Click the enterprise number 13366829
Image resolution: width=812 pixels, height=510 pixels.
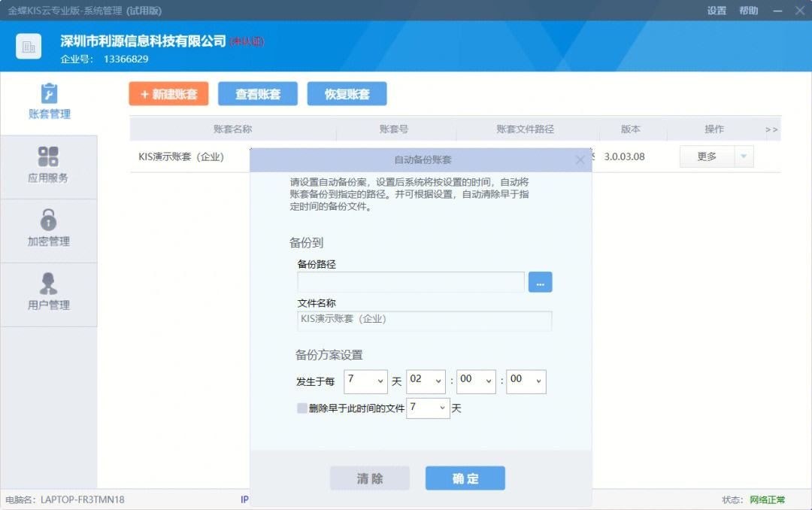[126, 59]
